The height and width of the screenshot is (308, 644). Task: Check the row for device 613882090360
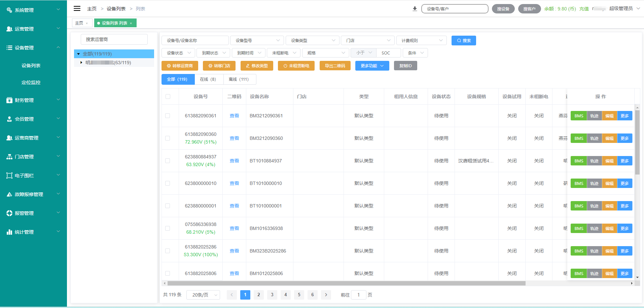tap(168, 138)
